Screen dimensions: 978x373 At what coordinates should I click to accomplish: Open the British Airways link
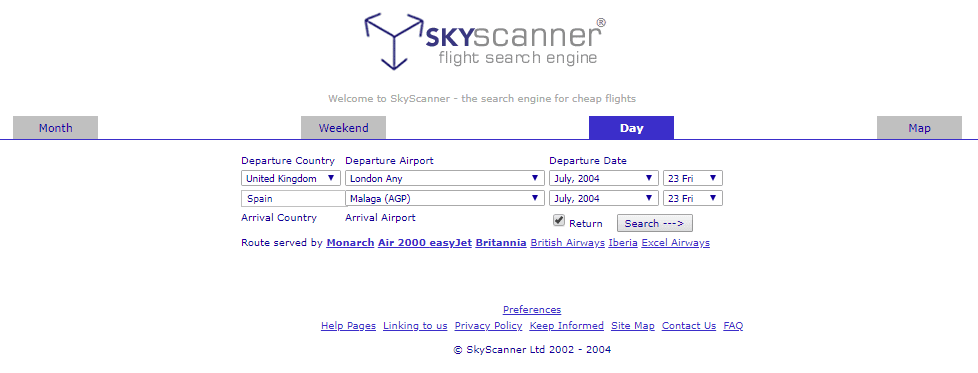point(568,243)
